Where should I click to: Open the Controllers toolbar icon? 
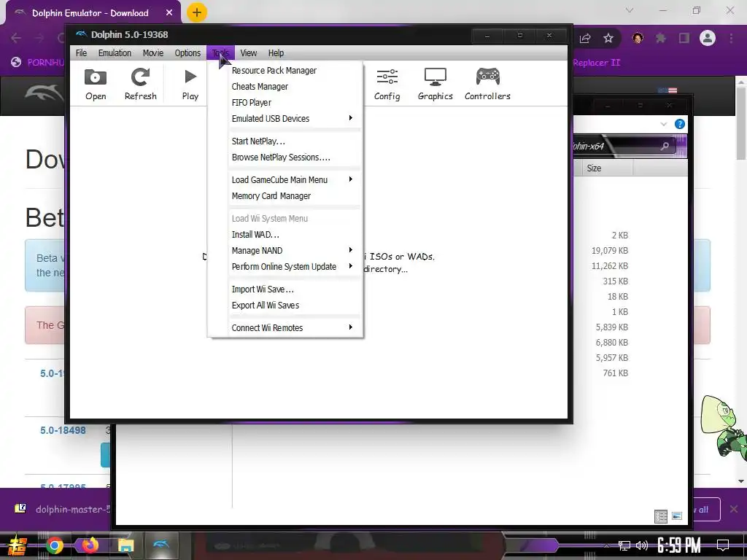coord(487,85)
